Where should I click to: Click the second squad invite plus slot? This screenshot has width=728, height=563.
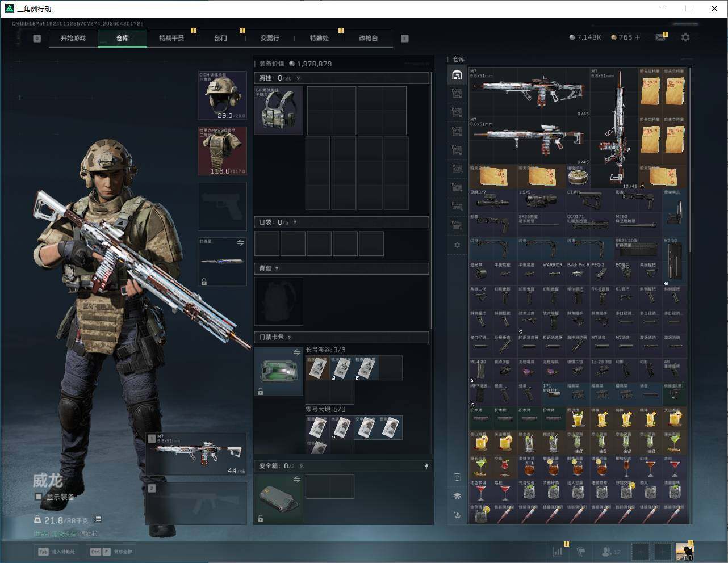(x=663, y=552)
